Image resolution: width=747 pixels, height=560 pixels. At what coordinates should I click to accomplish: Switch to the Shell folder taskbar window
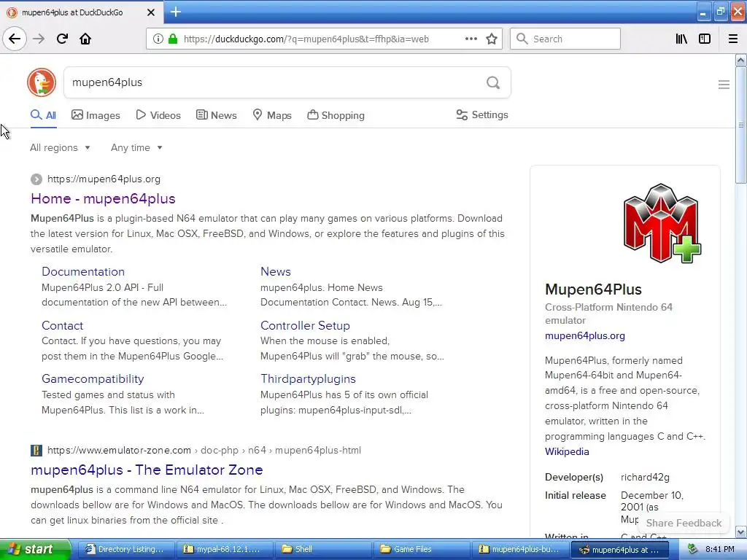322,549
